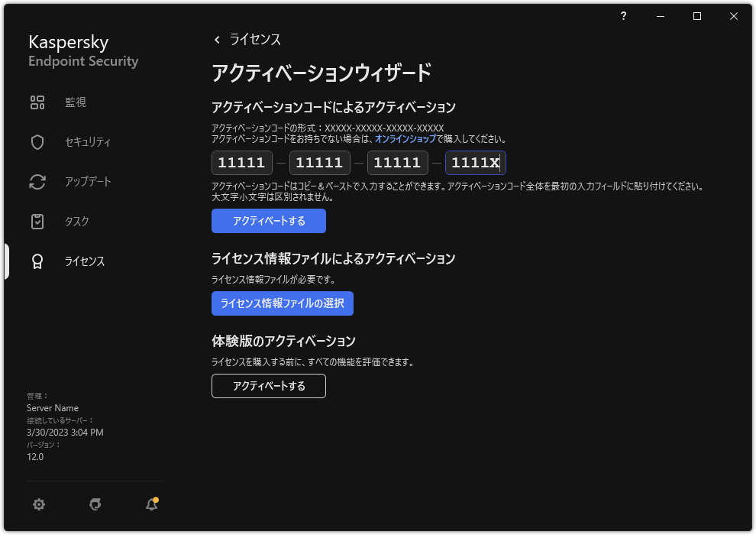The width and height of the screenshot is (756, 535).
Task: Click the ライセンス情報ファイルの選択 button
Action: tap(282, 303)
